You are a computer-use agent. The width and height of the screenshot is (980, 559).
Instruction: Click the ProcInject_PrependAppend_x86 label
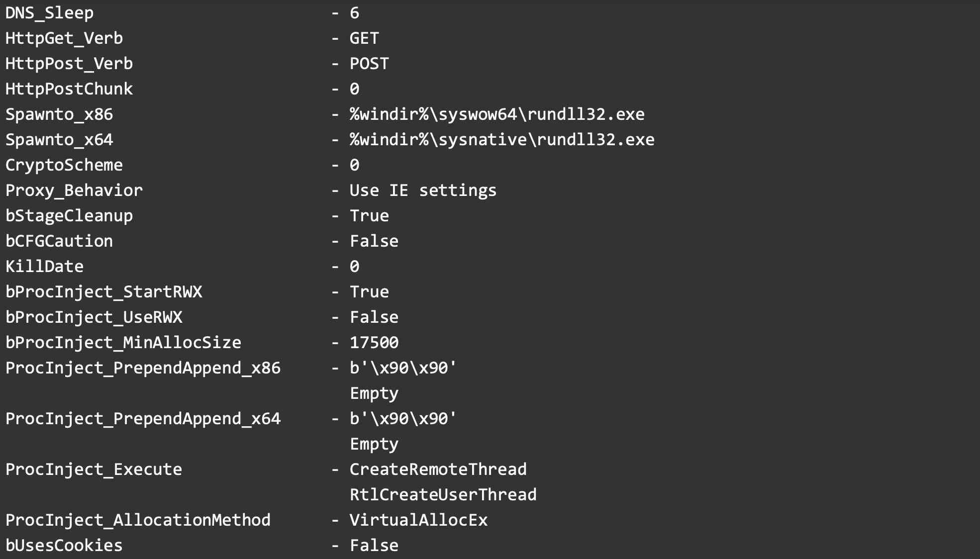point(143,368)
